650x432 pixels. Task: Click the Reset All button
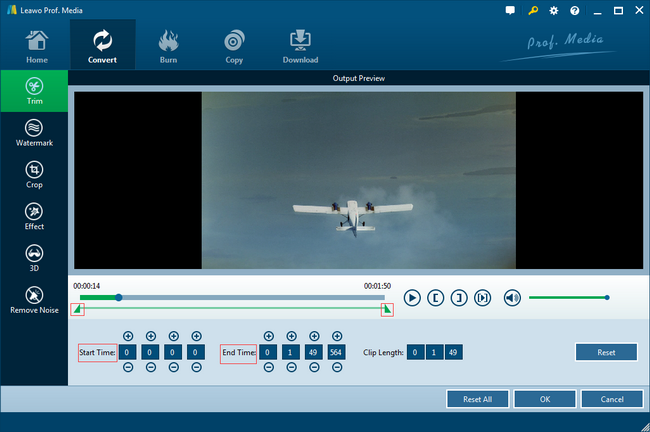(477, 399)
